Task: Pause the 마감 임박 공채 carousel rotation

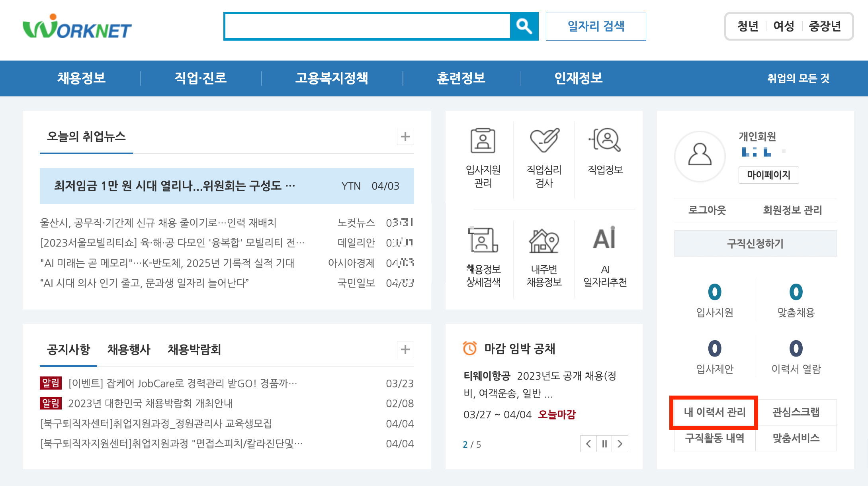Action: [x=604, y=443]
